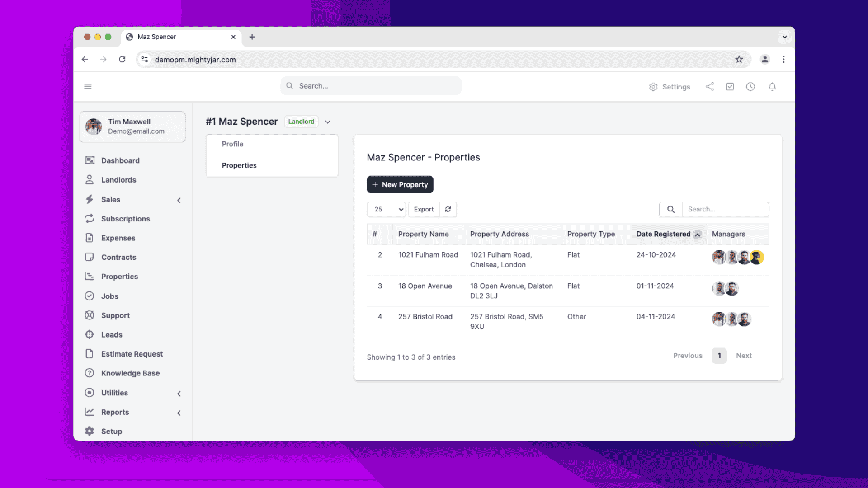Close the Maz Spencer browser tab

point(233,37)
